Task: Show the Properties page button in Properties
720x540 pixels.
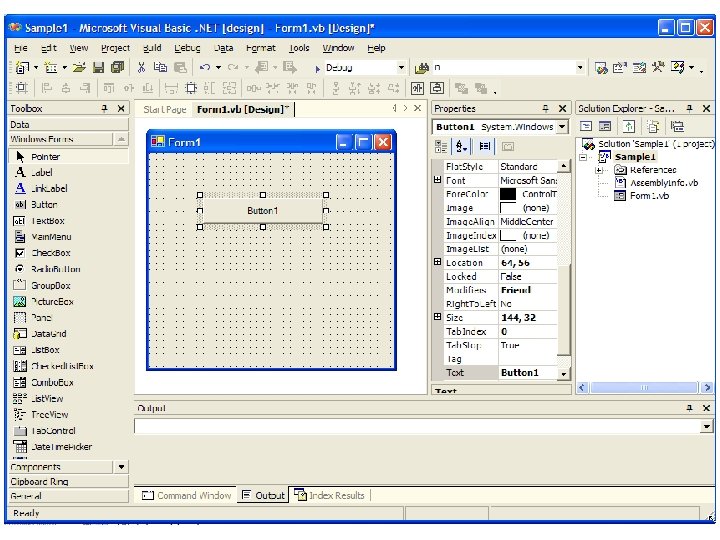Action: (507, 146)
